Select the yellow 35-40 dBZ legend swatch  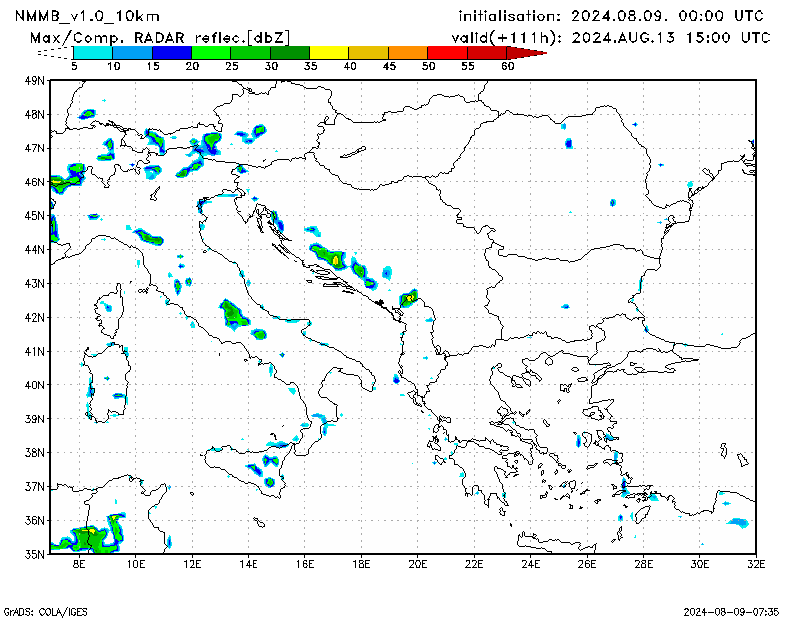(329, 52)
